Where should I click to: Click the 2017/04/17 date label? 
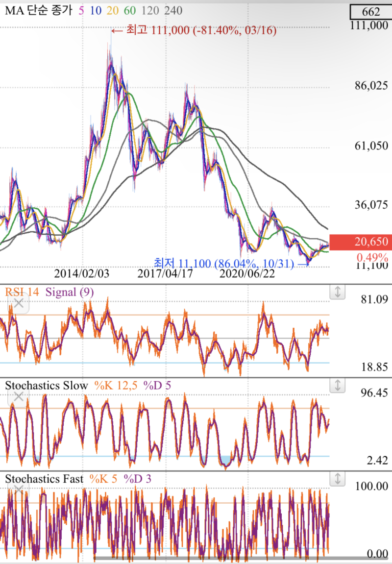click(165, 274)
